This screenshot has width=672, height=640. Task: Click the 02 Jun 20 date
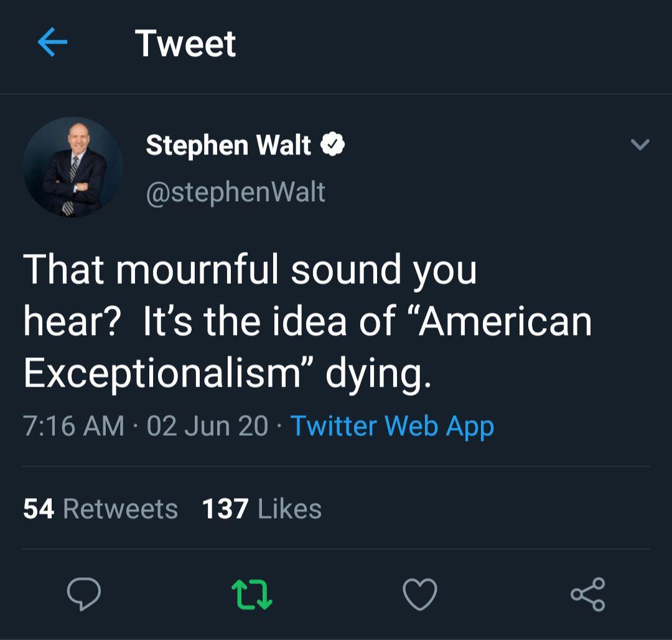207,426
